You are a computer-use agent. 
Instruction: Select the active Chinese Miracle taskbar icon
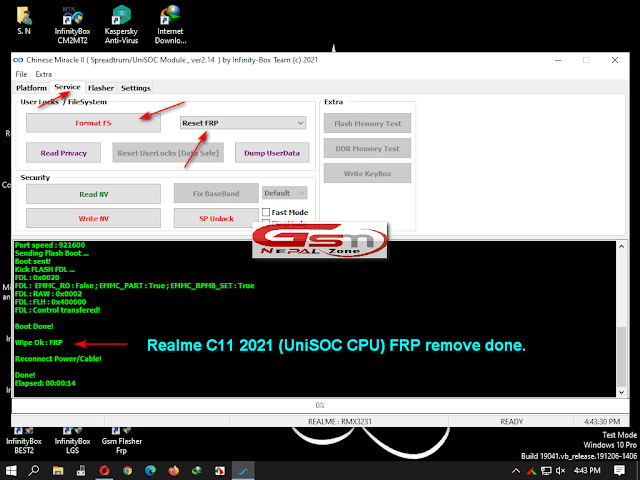coord(243,471)
